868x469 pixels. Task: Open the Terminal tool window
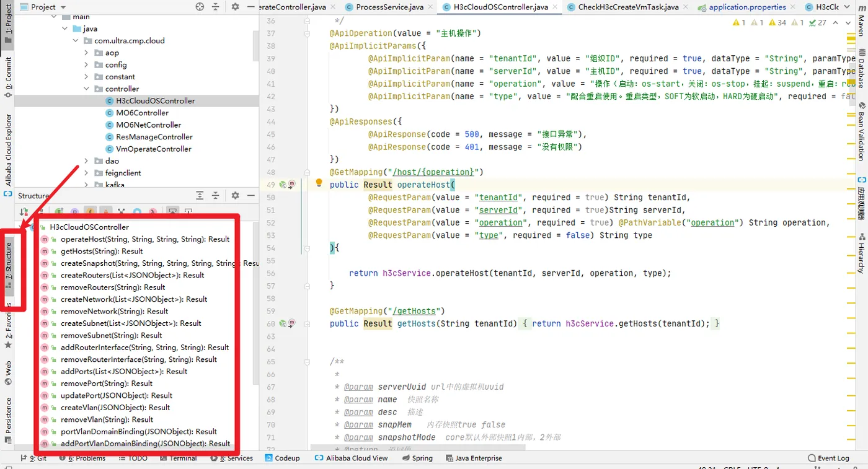click(177, 458)
